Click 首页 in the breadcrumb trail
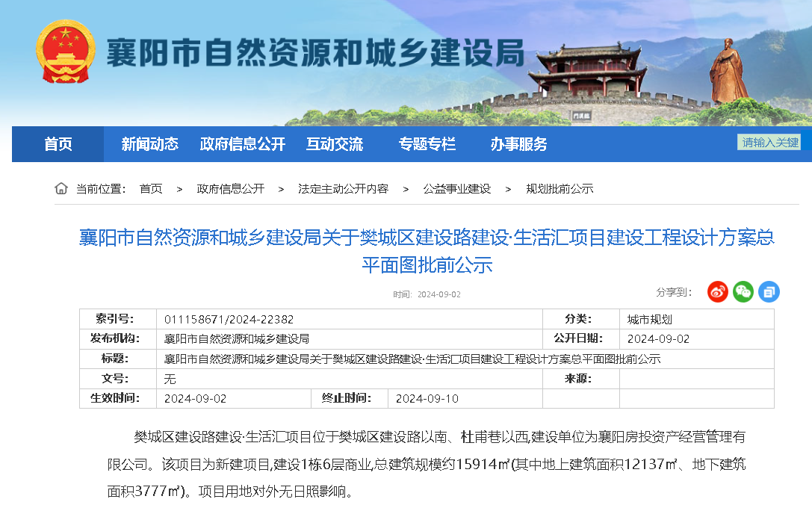 [x=151, y=189]
